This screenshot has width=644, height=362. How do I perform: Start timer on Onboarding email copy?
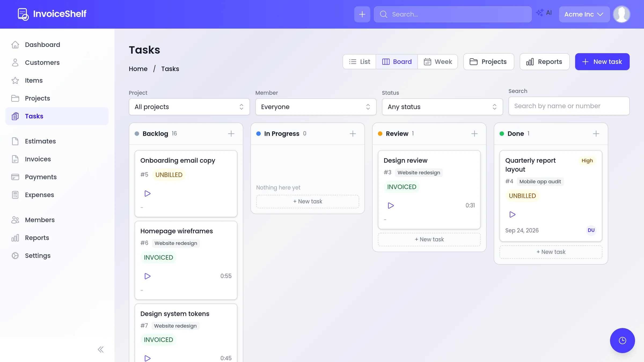pos(147,193)
